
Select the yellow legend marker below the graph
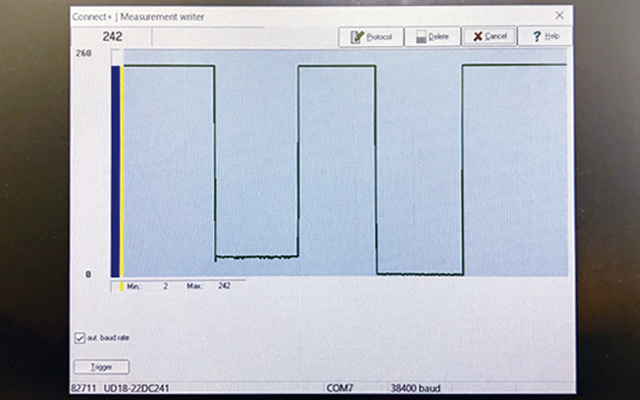[x=122, y=286]
